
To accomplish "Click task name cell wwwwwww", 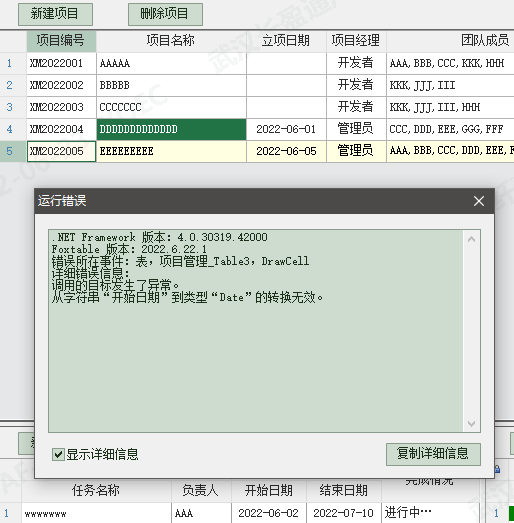I will coord(96,513).
